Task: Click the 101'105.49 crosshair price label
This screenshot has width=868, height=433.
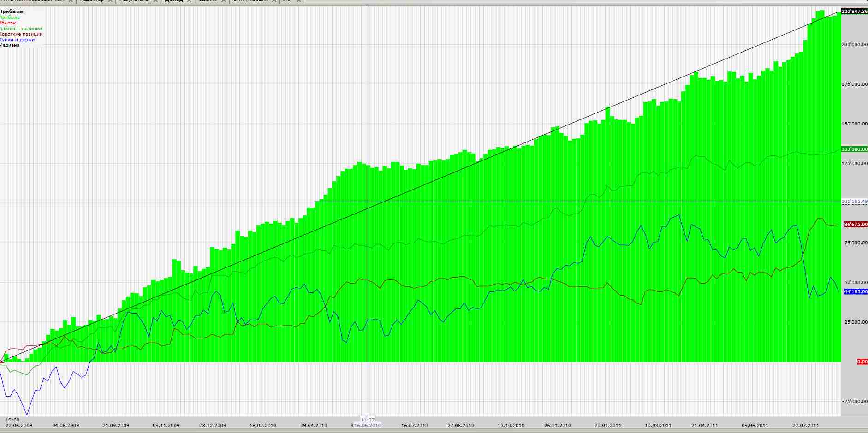Action: 855,202
